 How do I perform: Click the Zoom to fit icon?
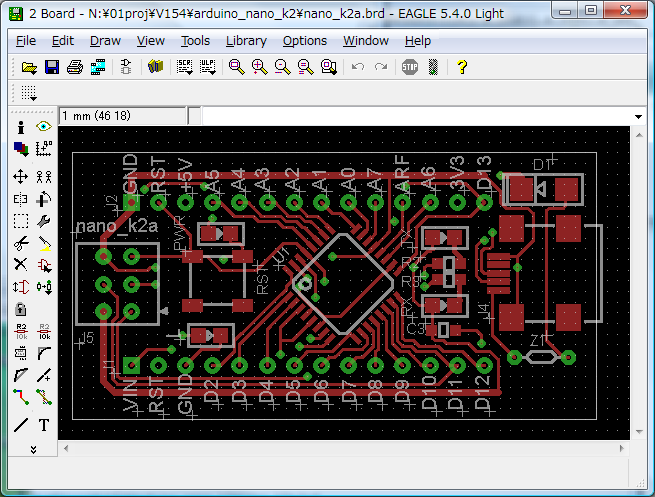(237, 67)
